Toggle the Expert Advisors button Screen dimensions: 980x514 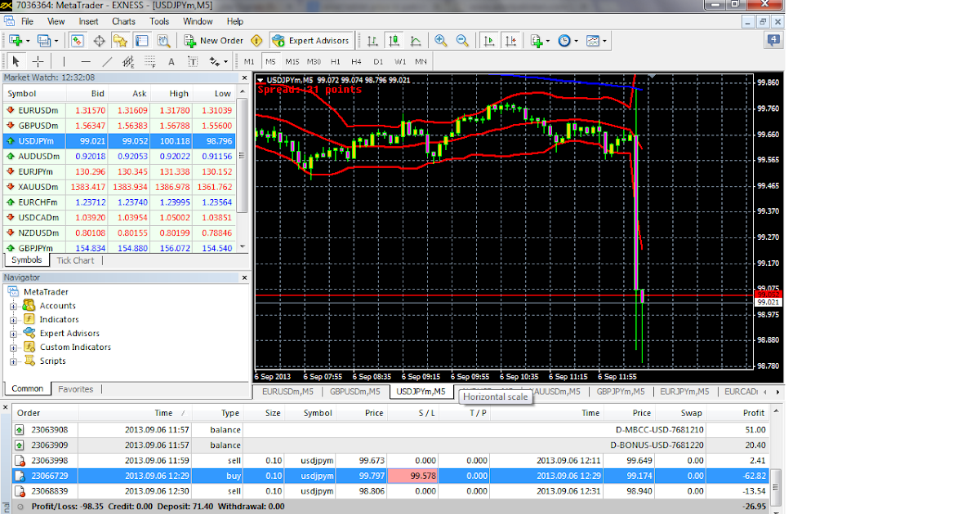(x=311, y=40)
